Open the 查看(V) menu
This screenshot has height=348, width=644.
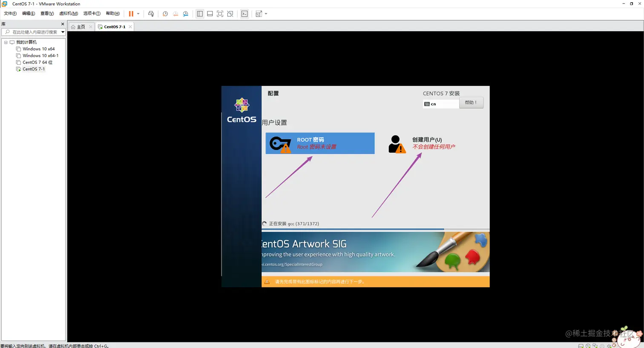point(47,14)
